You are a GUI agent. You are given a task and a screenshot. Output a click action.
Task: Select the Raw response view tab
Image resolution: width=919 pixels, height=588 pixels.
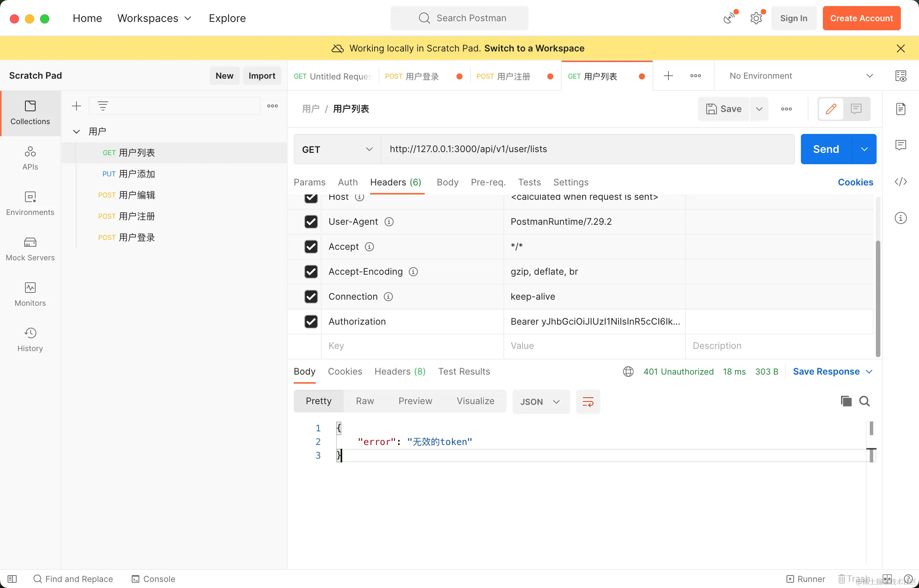[364, 401]
